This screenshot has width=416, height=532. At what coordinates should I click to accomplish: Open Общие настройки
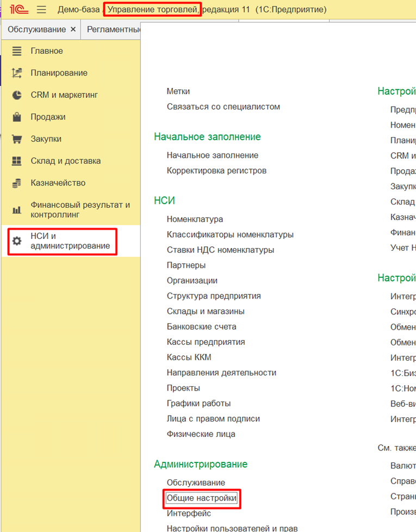(x=202, y=498)
